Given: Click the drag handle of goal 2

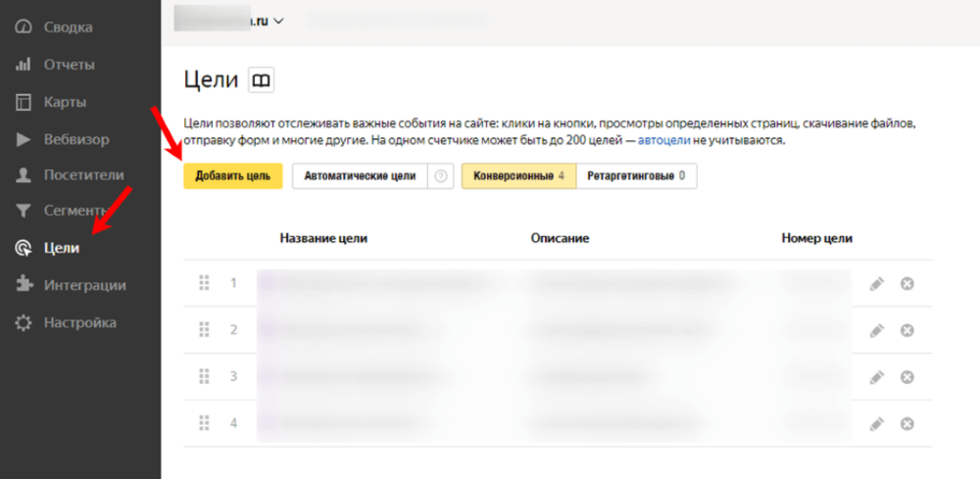Looking at the screenshot, I should click(x=205, y=329).
